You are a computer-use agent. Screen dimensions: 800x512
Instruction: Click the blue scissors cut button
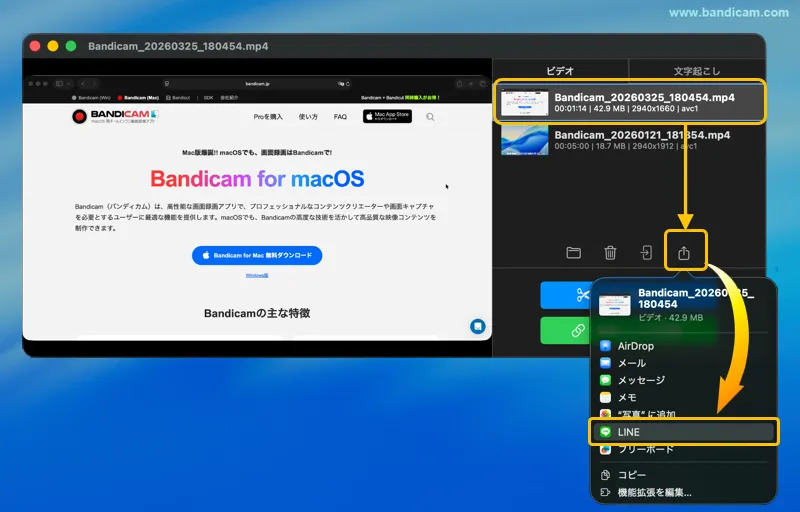click(566, 295)
